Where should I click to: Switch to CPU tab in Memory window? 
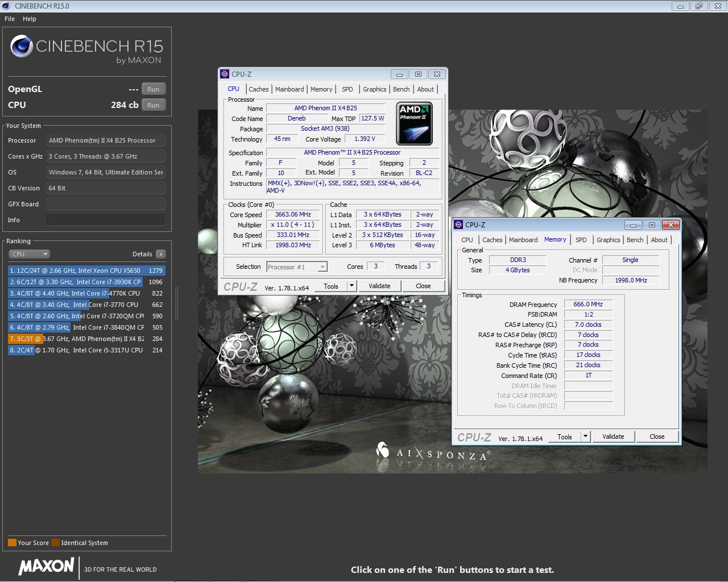(468, 240)
